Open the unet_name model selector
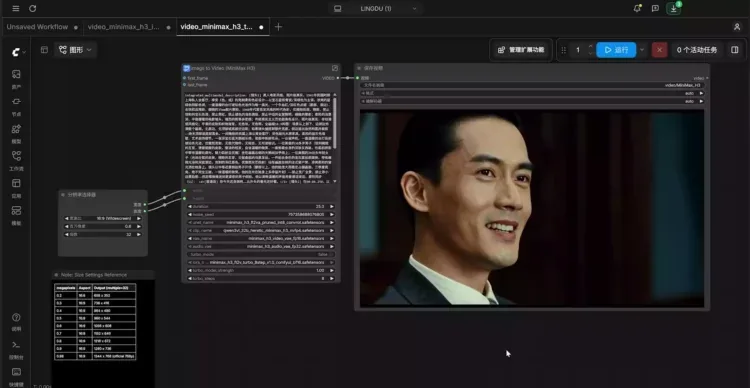Screen dimensions: 750x388 pos(261,222)
